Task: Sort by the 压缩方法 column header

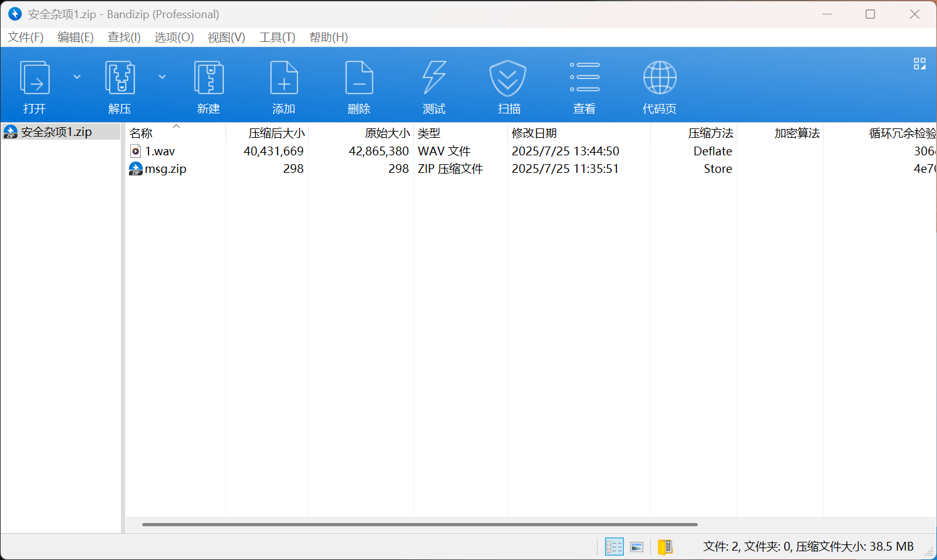Action: pos(693,133)
